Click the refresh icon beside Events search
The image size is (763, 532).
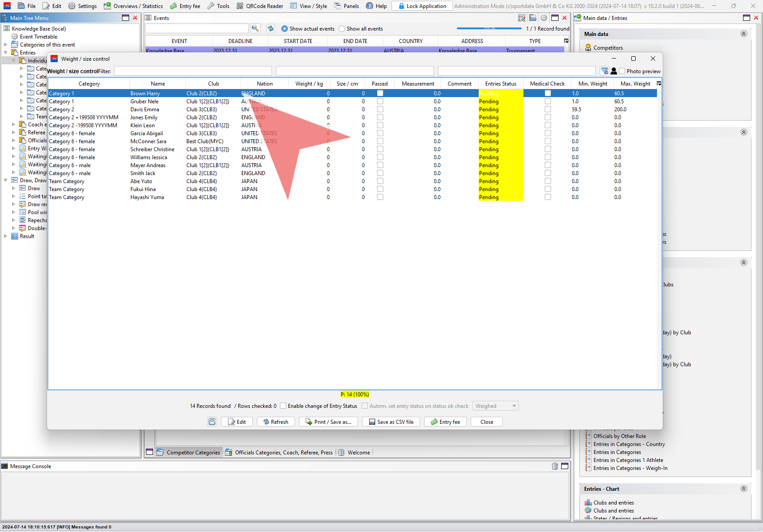pos(271,28)
